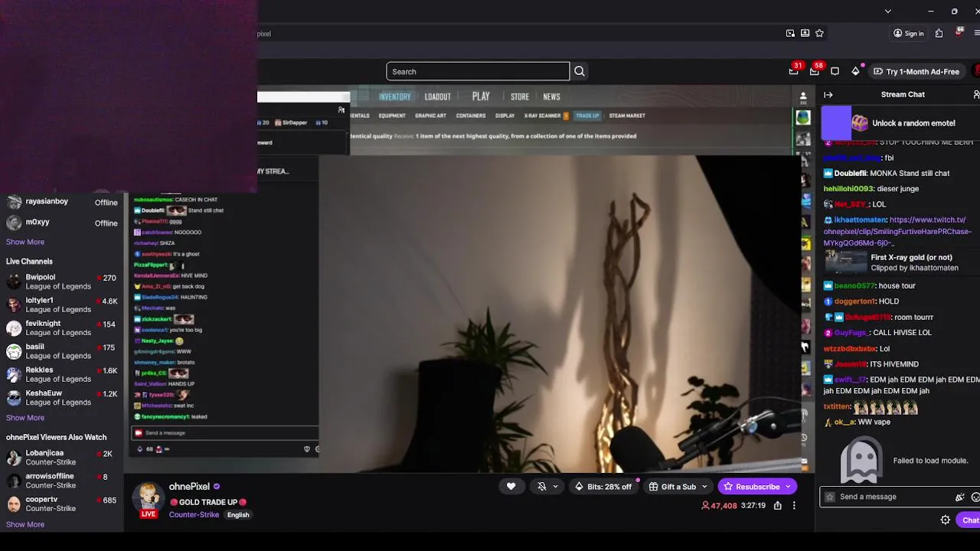The width and height of the screenshot is (980, 551).
Task: Open Bwipolol League of Legends channel
Action: click(61, 282)
